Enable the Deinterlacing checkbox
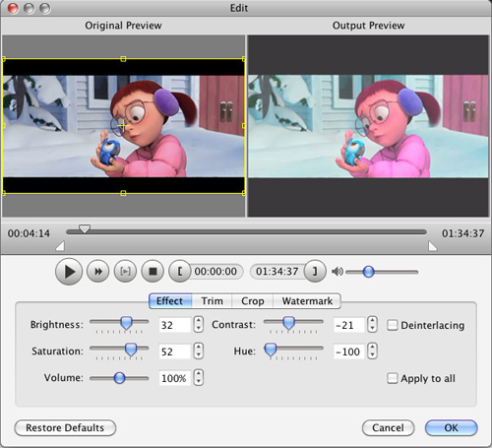Viewport: 492px width, 448px height. [393, 325]
